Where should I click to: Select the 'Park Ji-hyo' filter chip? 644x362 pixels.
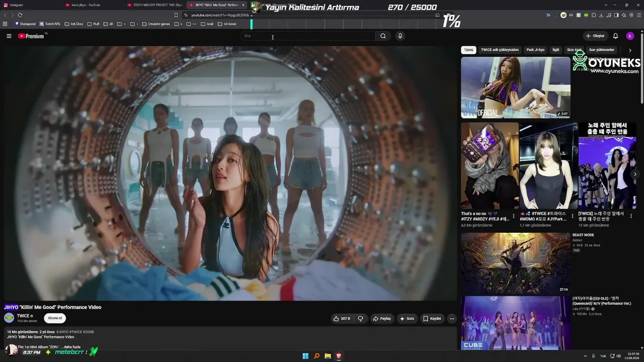click(x=535, y=50)
